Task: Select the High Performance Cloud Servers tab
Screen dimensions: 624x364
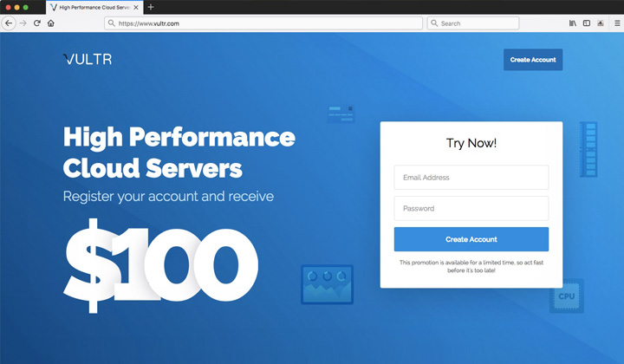Action: pyautogui.click(x=94, y=7)
